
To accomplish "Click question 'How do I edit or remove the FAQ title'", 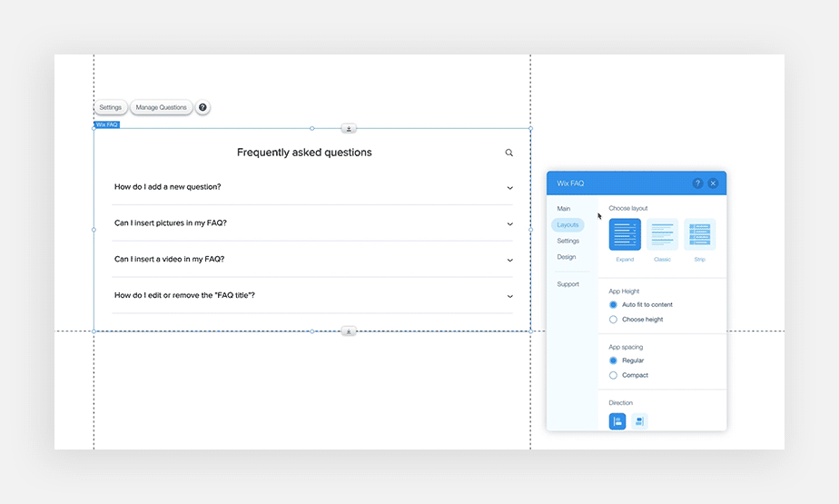I will click(184, 295).
